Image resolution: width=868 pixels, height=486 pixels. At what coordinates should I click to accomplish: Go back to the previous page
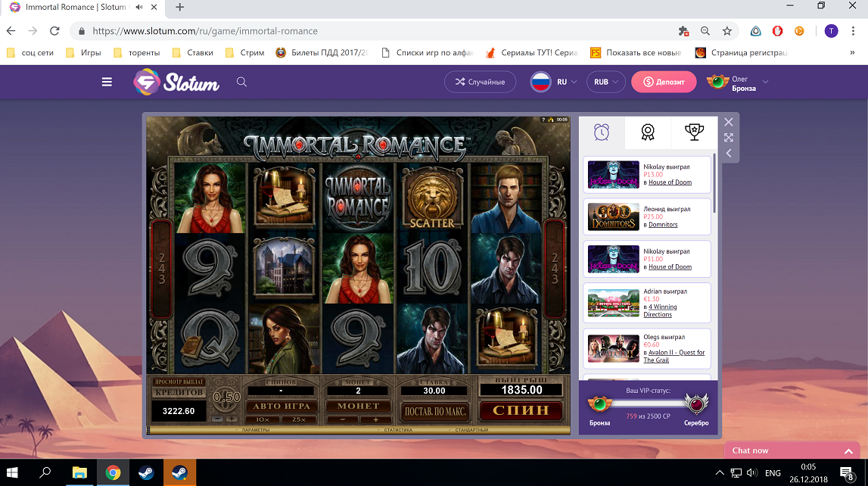11,31
